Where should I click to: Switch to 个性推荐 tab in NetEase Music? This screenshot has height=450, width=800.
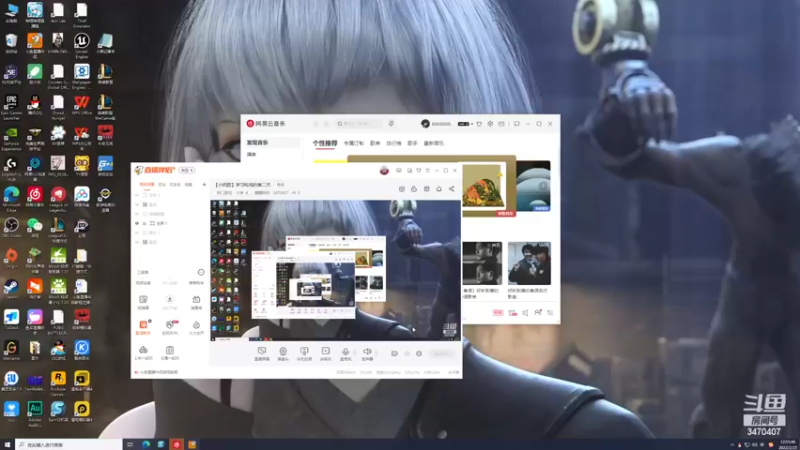click(325, 143)
